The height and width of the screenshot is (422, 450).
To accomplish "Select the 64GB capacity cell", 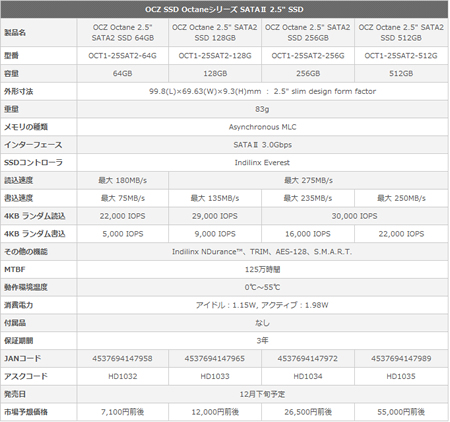I will [122, 73].
